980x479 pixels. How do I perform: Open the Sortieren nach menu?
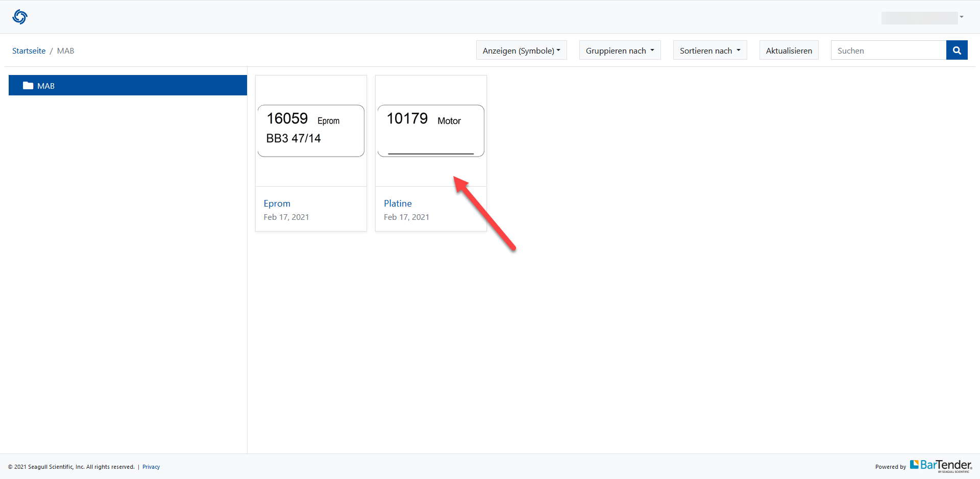pos(709,51)
